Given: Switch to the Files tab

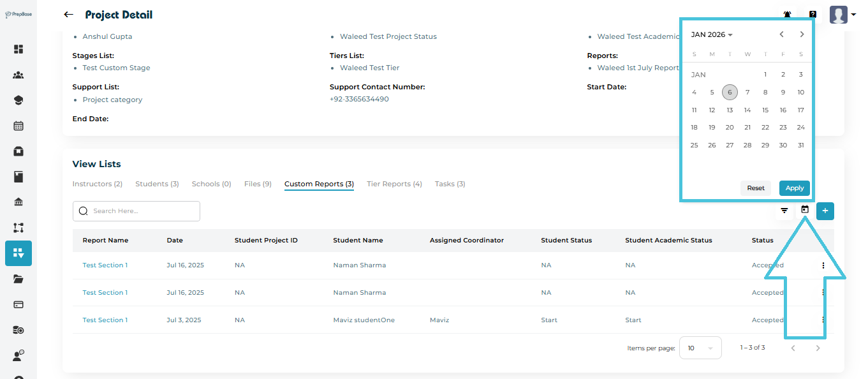Looking at the screenshot, I should point(258,184).
